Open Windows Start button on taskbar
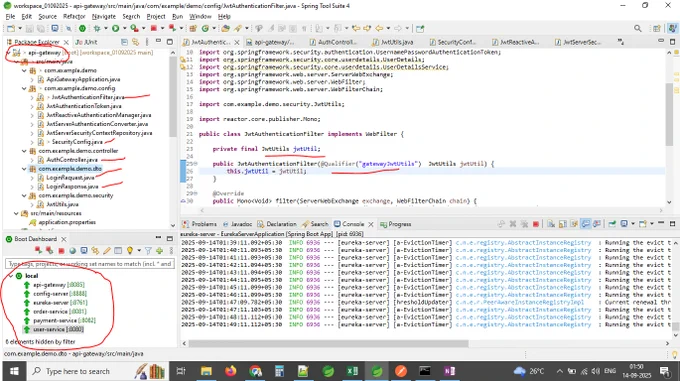 14,371
